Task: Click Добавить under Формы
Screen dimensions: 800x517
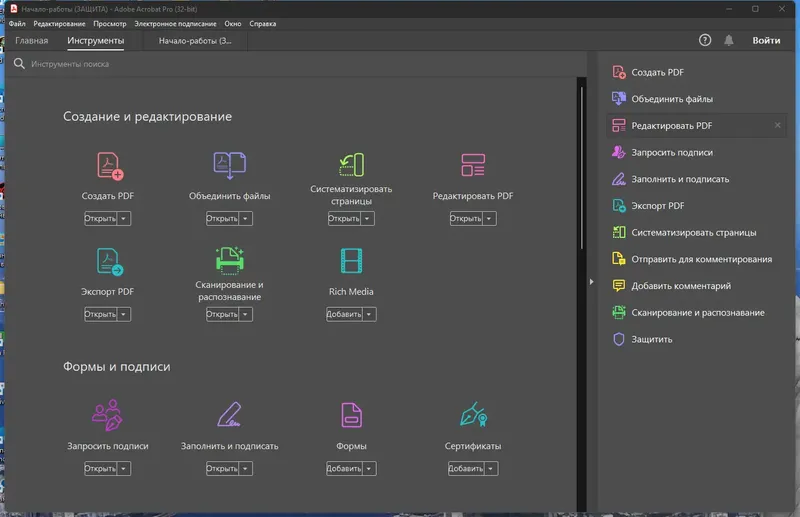Action: tap(344, 469)
